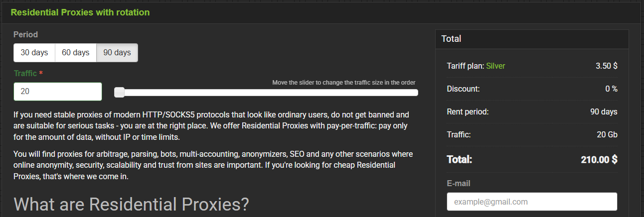Open the Silver tariff plan link

(495, 66)
